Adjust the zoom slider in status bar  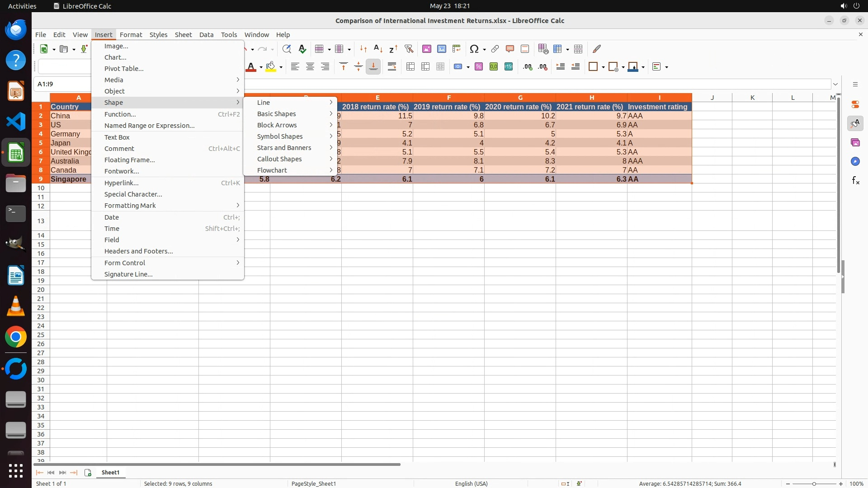pyautogui.click(x=814, y=484)
